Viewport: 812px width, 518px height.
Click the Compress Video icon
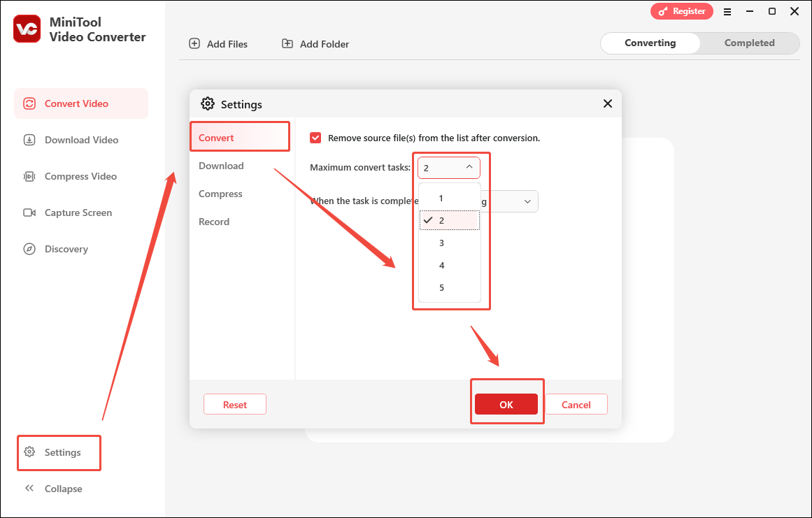(x=29, y=176)
